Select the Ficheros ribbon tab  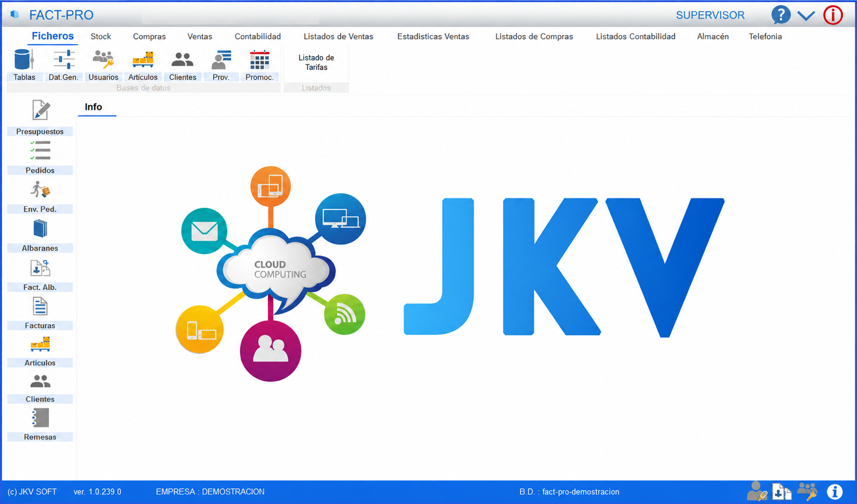coord(52,36)
